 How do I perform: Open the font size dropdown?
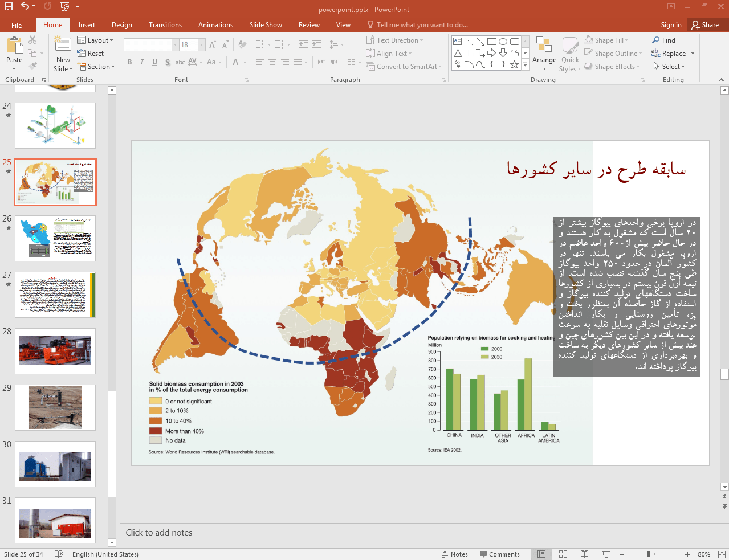(x=202, y=45)
